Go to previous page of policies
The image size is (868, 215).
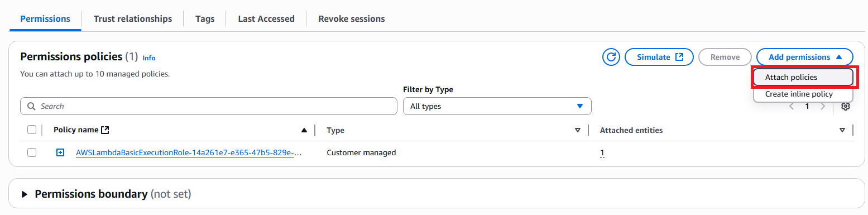792,106
